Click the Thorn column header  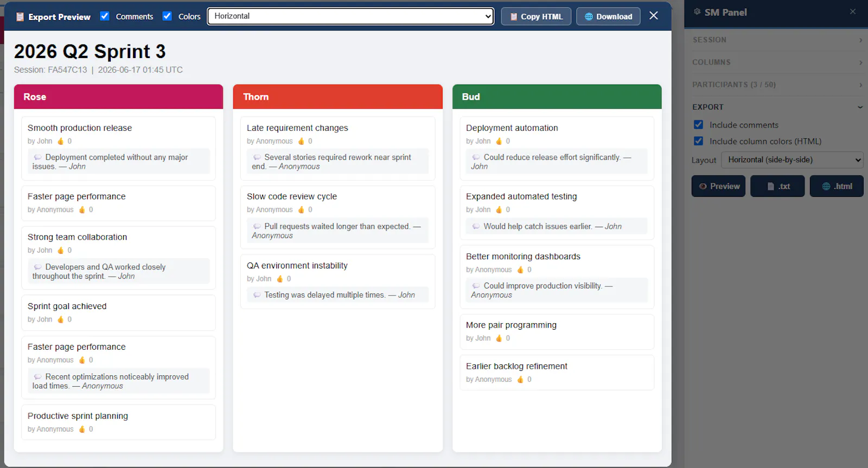click(x=337, y=97)
